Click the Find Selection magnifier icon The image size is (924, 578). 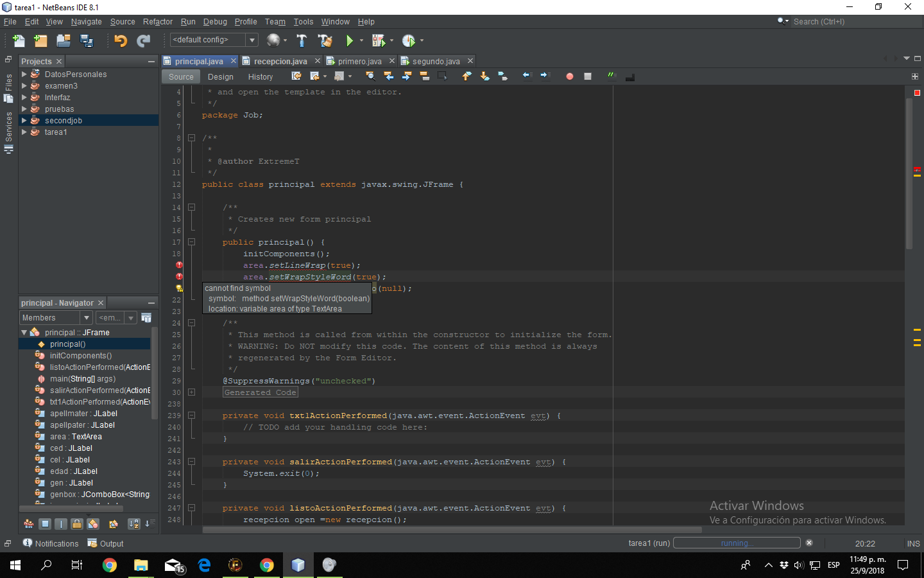[x=370, y=76]
